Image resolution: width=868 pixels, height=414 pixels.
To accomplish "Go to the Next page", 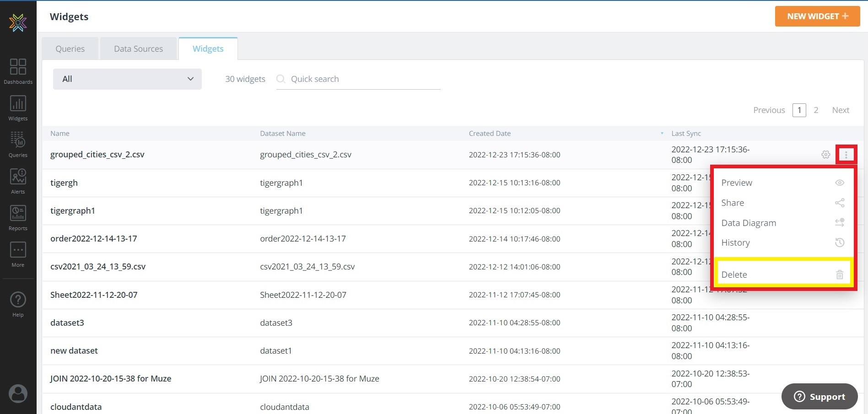I will coord(840,110).
